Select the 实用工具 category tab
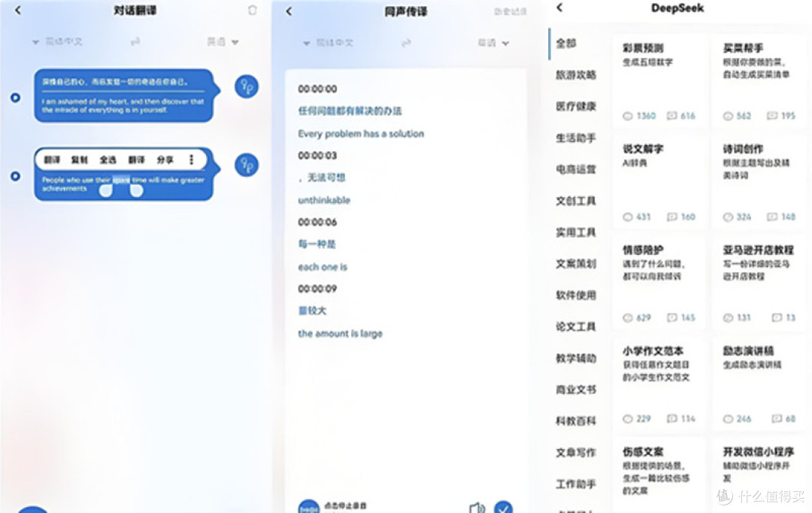812x513 pixels. (576, 232)
